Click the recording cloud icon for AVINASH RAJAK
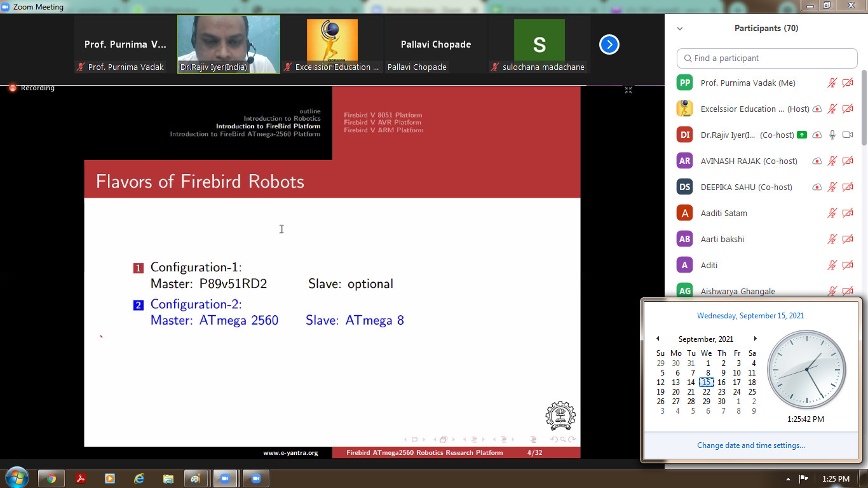Image resolution: width=868 pixels, height=488 pixels. click(817, 161)
